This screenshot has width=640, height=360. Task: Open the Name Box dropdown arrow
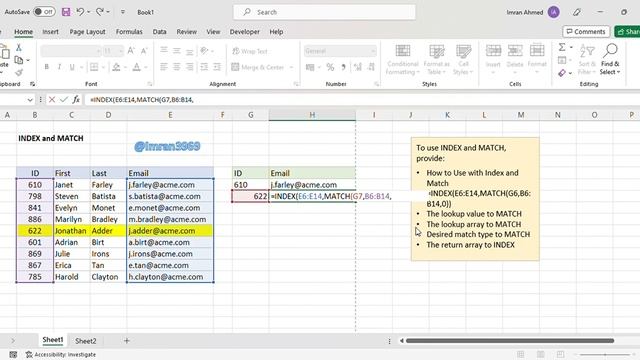pyautogui.click(x=30, y=100)
